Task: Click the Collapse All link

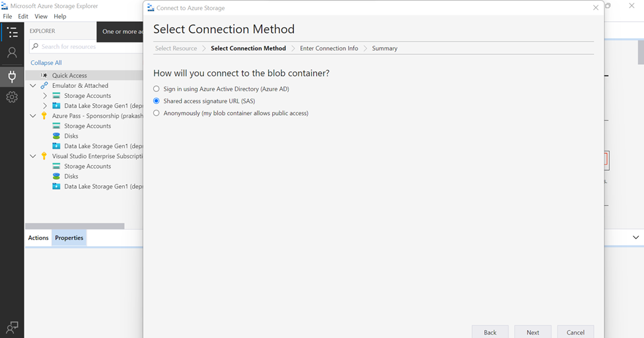Action: pos(46,62)
